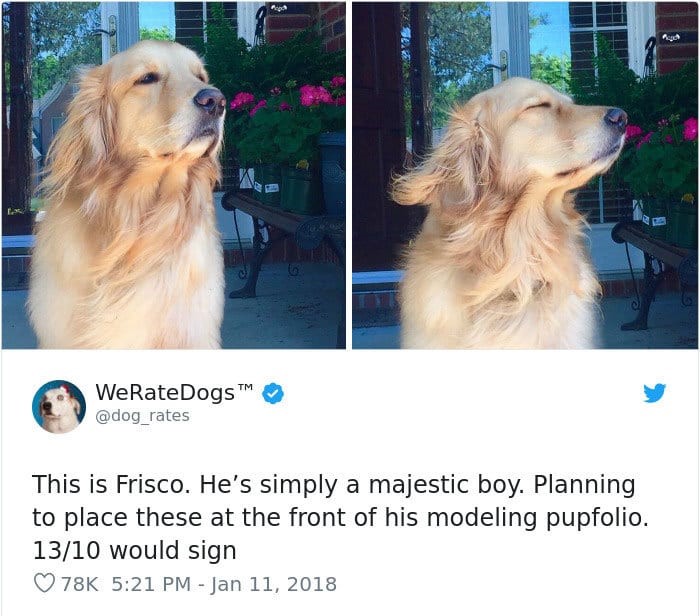
Task: Open the left photo of Frisco
Action: [174, 175]
